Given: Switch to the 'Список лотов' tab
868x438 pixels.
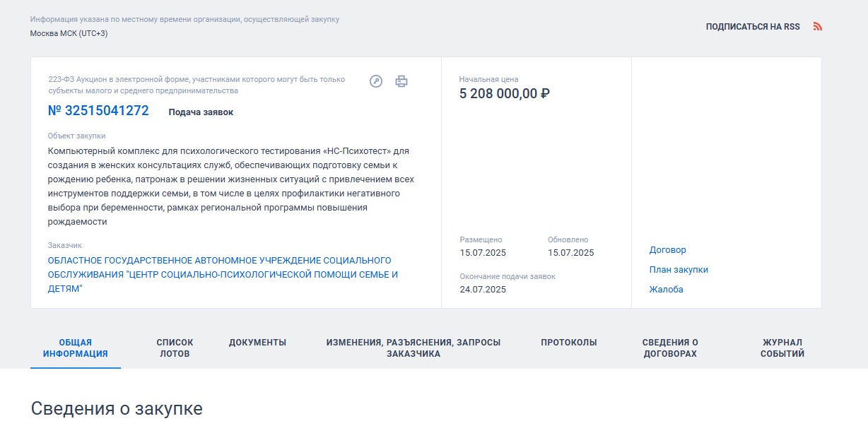Looking at the screenshot, I should tap(175, 348).
